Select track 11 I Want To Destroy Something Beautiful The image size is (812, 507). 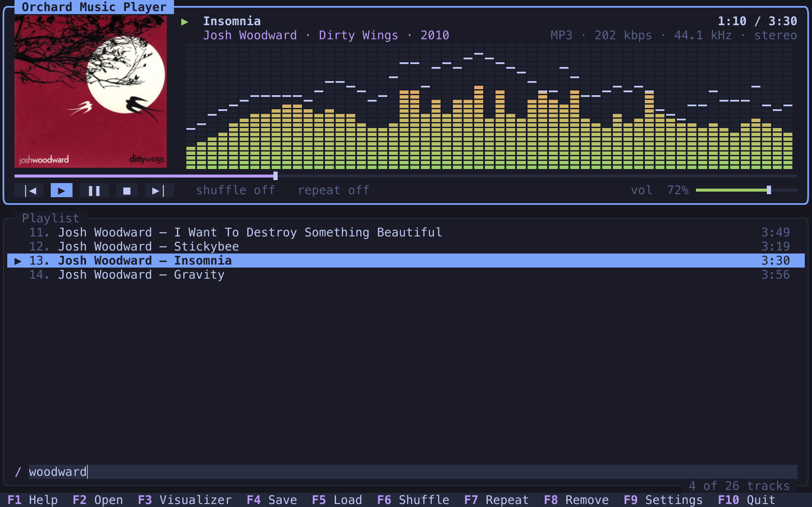click(x=406, y=232)
